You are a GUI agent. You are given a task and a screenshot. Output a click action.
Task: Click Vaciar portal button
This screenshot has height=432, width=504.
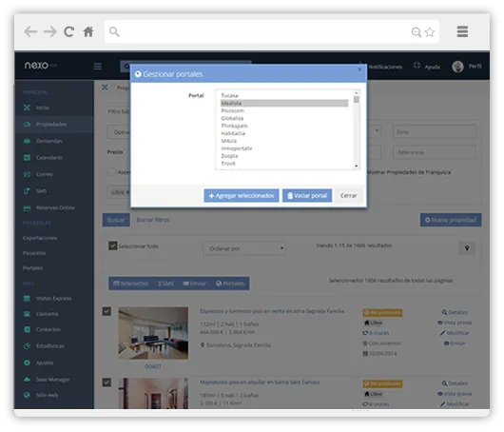(307, 196)
